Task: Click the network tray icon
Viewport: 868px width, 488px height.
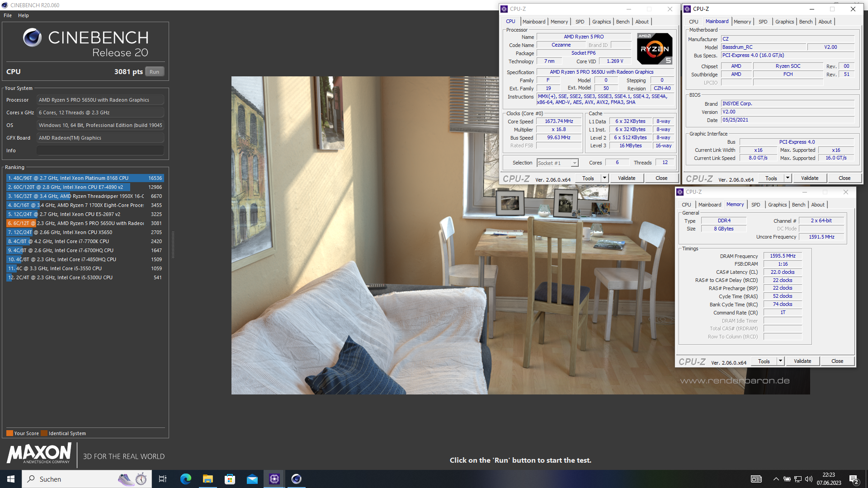Action: (798, 479)
